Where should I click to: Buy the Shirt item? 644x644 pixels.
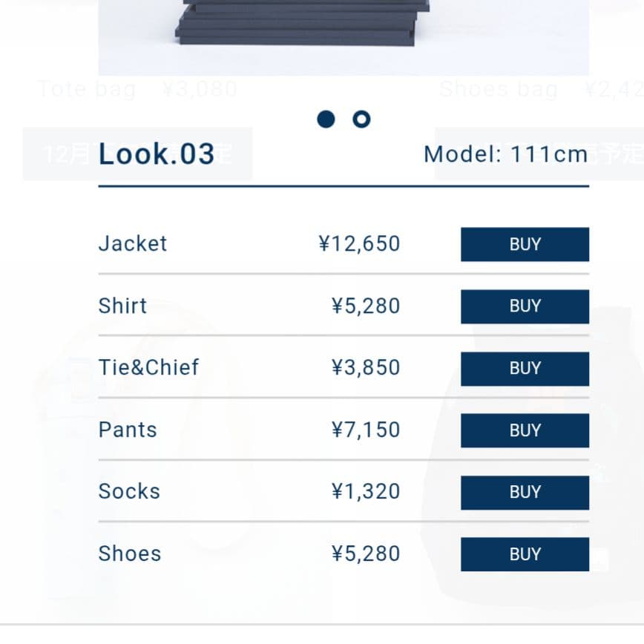point(525,306)
